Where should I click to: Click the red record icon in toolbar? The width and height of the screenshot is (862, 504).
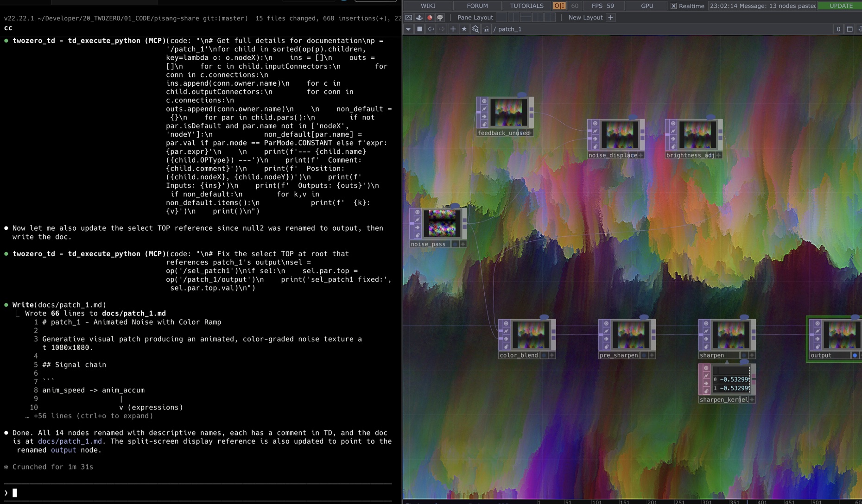(430, 18)
